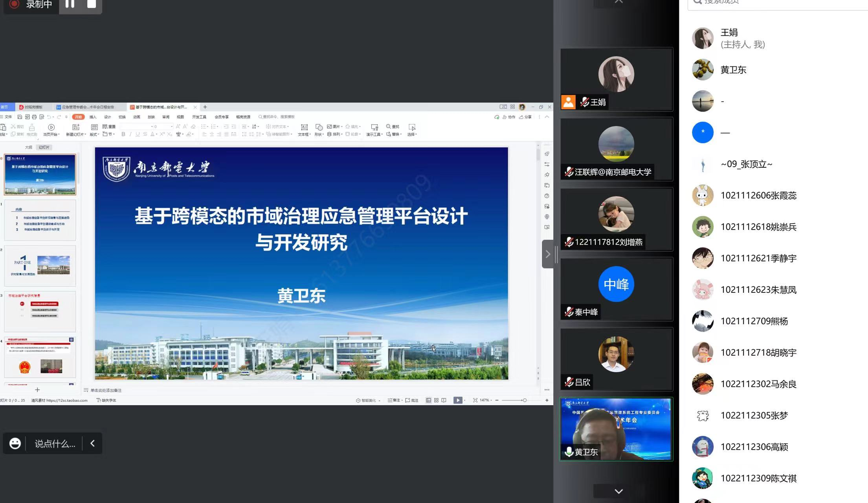
Task: Open the 插入 ribbon tab
Action: click(93, 117)
